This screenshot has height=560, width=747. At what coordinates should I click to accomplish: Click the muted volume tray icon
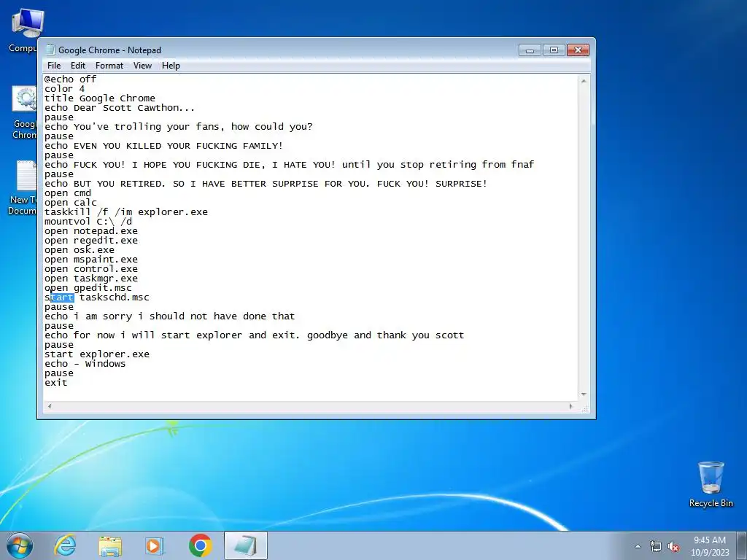[673, 547]
